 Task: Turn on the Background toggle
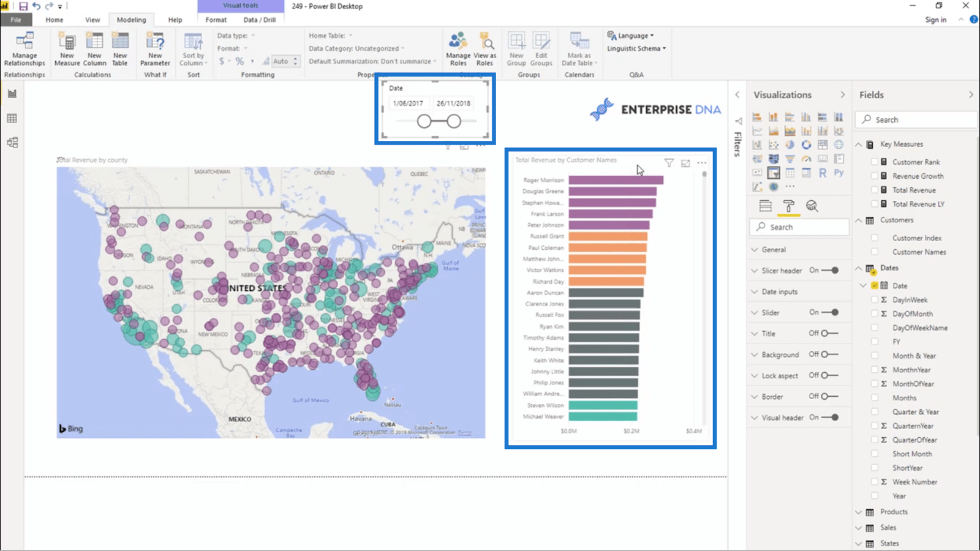[830, 354]
